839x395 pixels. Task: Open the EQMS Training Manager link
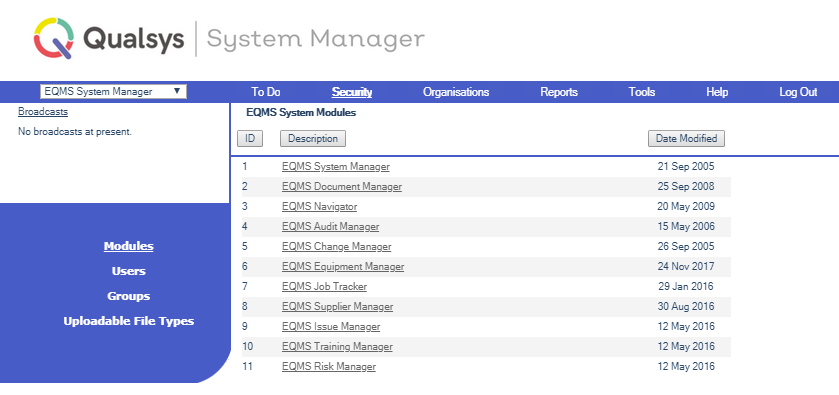(337, 346)
